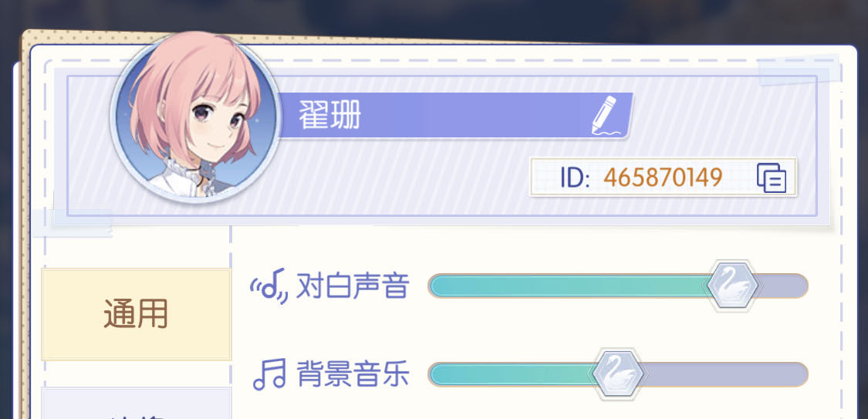Click the ID number 465870149
The height and width of the screenshot is (419, 868).
pos(663,177)
